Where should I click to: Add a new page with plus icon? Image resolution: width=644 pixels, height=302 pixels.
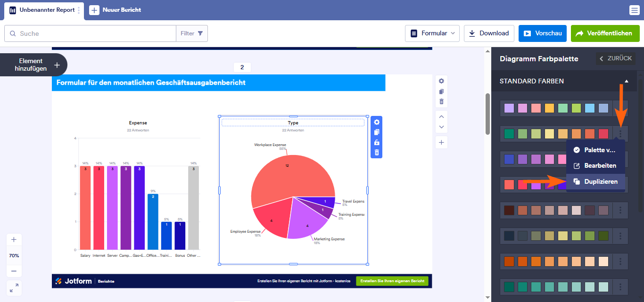(x=441, y=142)
